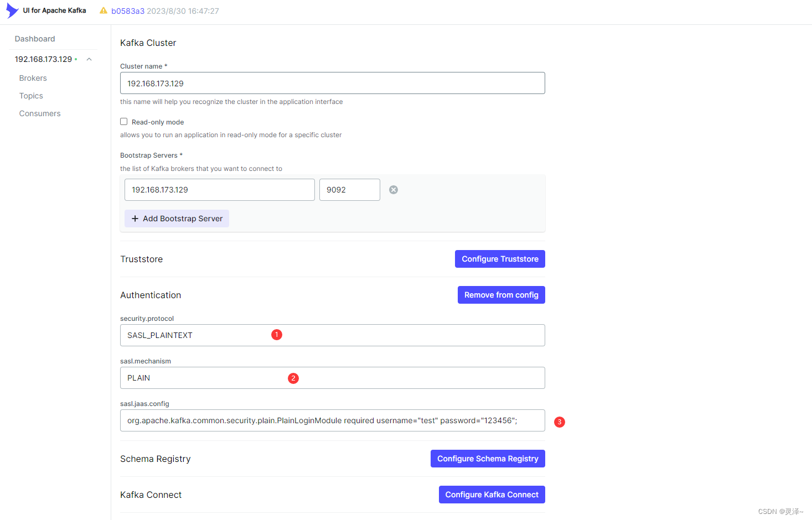
Task: Click the build timestamp 2023/8/30 16:47:27
Action: click(183, 11)
